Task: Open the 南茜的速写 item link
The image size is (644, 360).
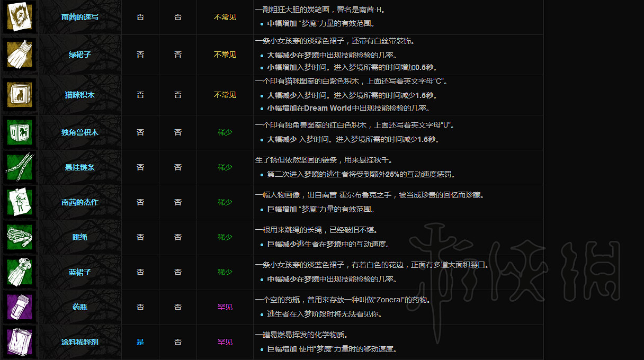Action: click(80, 17)
